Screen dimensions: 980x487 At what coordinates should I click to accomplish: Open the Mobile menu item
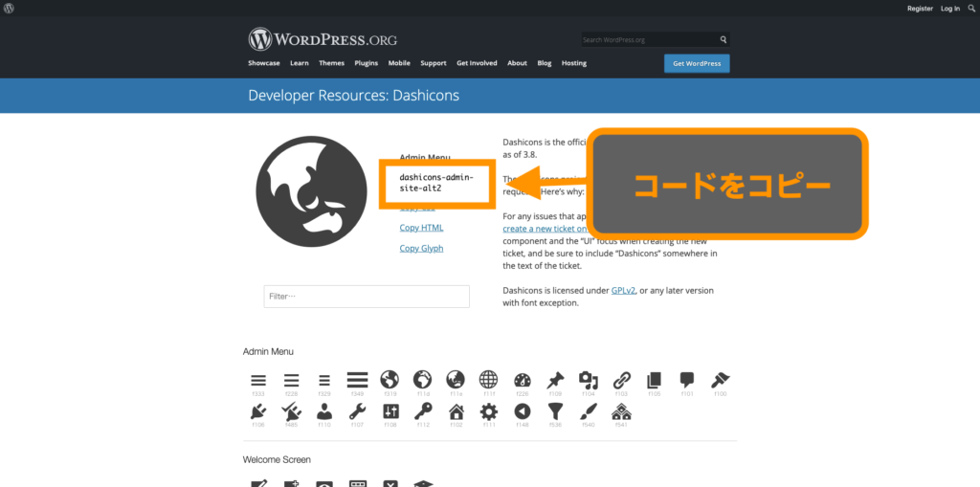click(399, 63)
